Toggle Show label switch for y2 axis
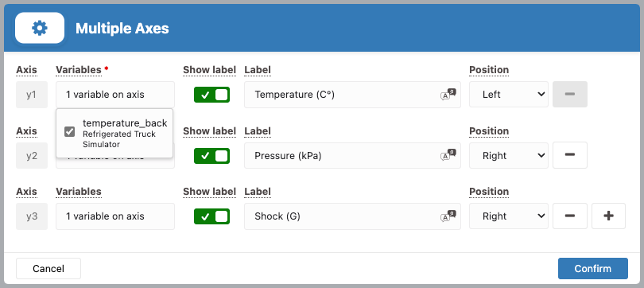644x288 pixels. tap(211, 156)
